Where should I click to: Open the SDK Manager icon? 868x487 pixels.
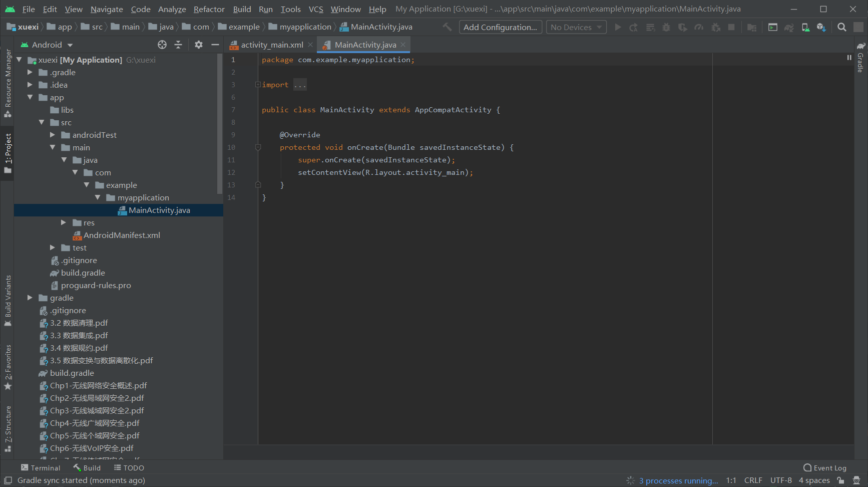coord(821,27)
